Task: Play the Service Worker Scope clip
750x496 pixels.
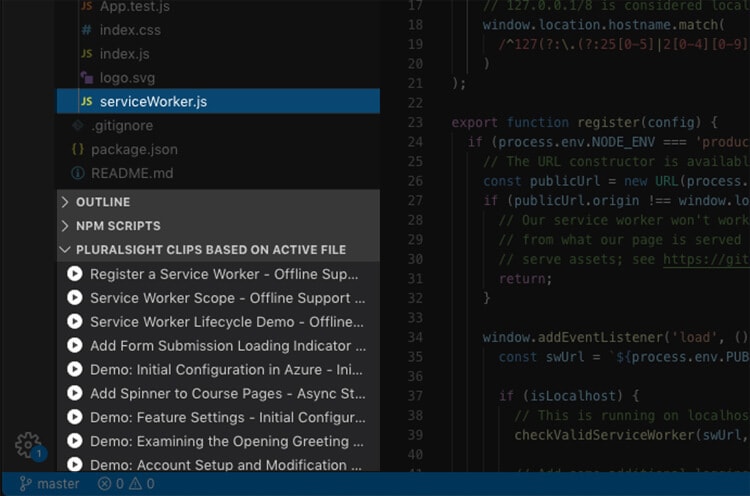Action: 75,298
